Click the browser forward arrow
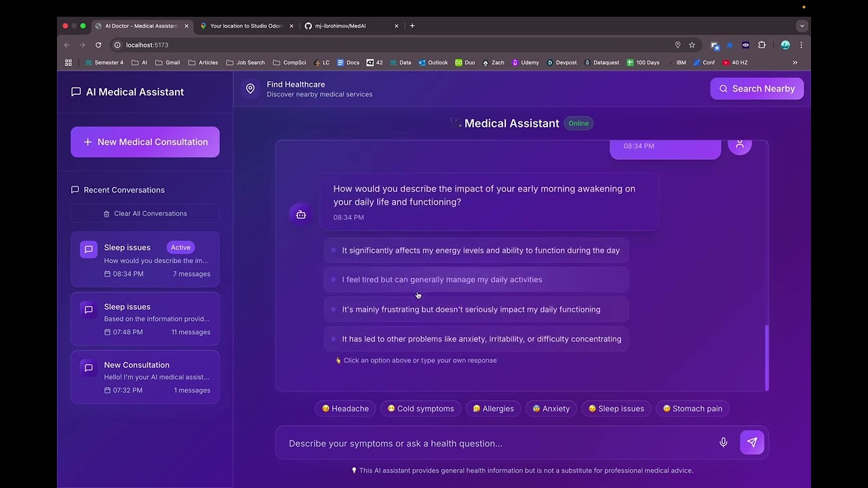The width and height of the screenshot is (868, 488). pyautogui.click(x=82, y=45)
